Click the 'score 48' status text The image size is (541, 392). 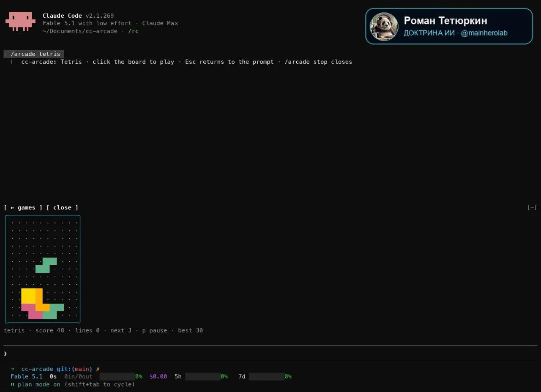coord(50,330)
